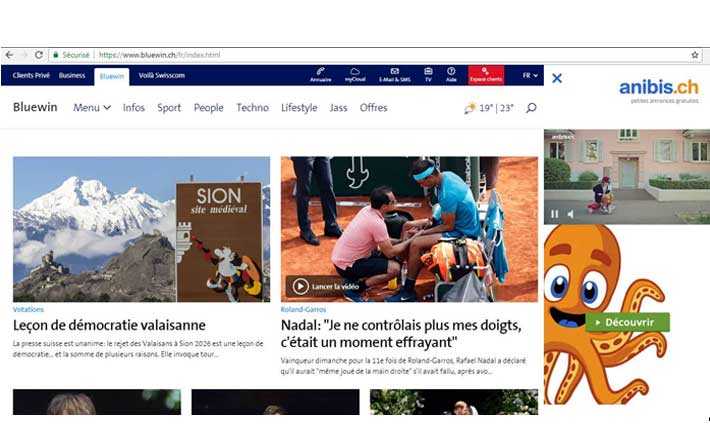Open the People section

coord(209,108)
